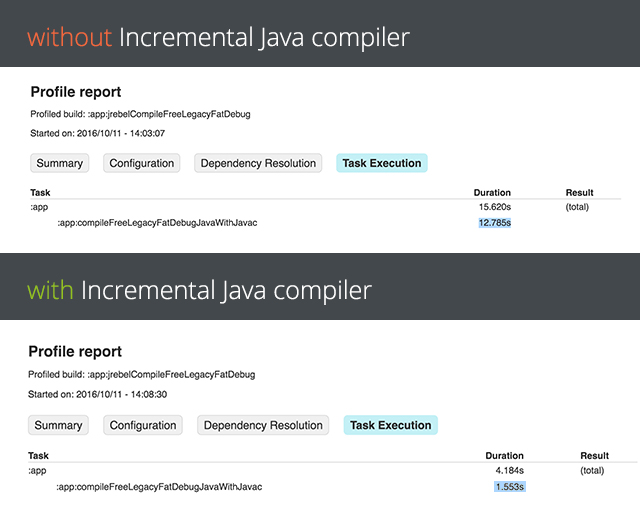
Task: Select Configuration tab in the 14:08:30 report
Action: 143,425
